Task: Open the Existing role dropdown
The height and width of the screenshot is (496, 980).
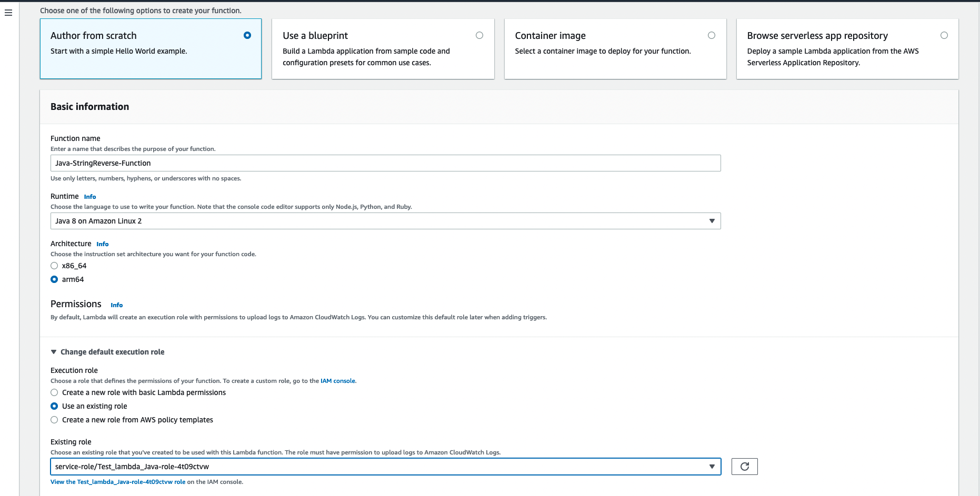Action: click(x=385, y=467)
